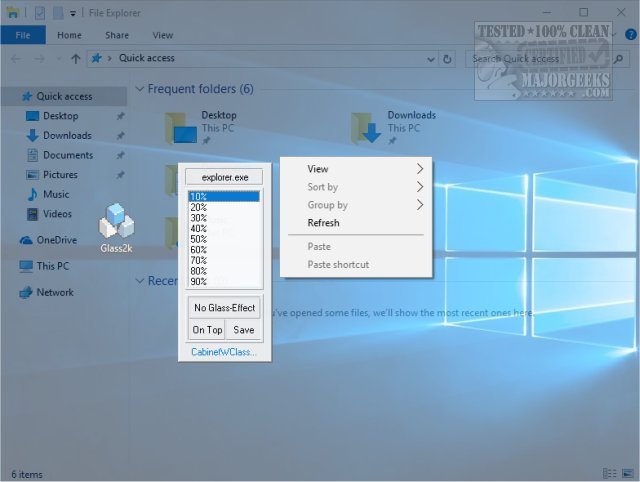Select 50% transparency in the list
640x482 pixels.
click(224, 239)
